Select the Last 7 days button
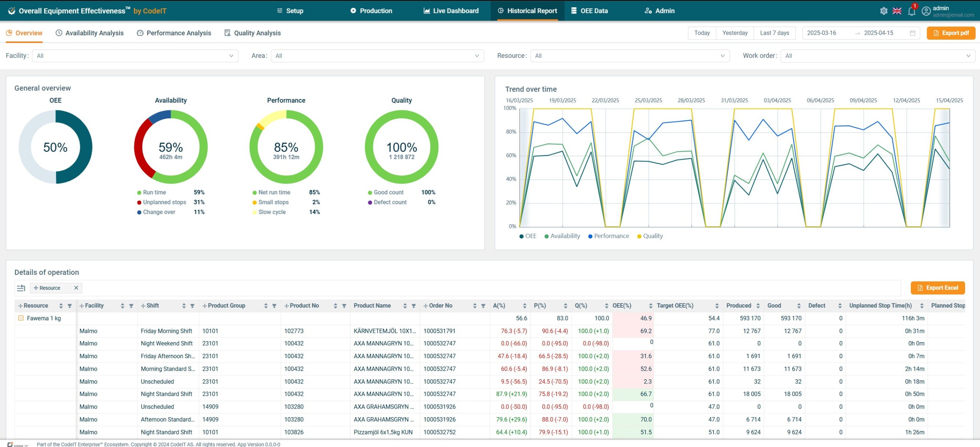The image size is (980, 447). coord(774,33)
